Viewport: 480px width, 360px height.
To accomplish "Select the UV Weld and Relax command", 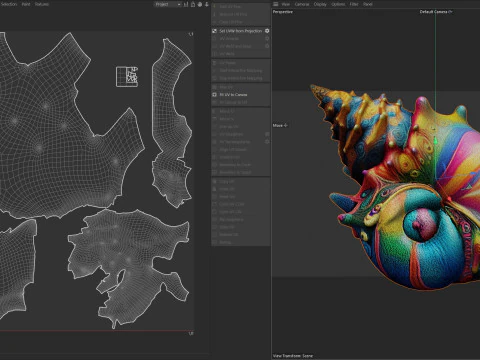I will pos(241,46).
